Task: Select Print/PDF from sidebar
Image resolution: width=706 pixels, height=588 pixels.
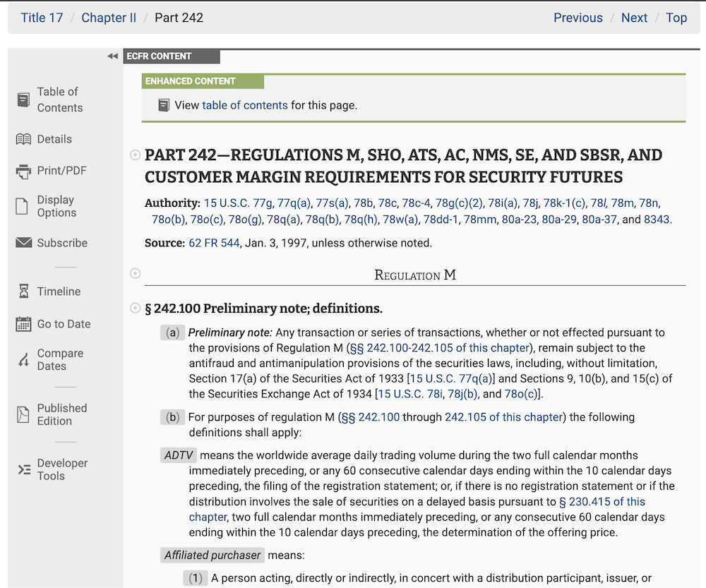Action: [61, 171]
